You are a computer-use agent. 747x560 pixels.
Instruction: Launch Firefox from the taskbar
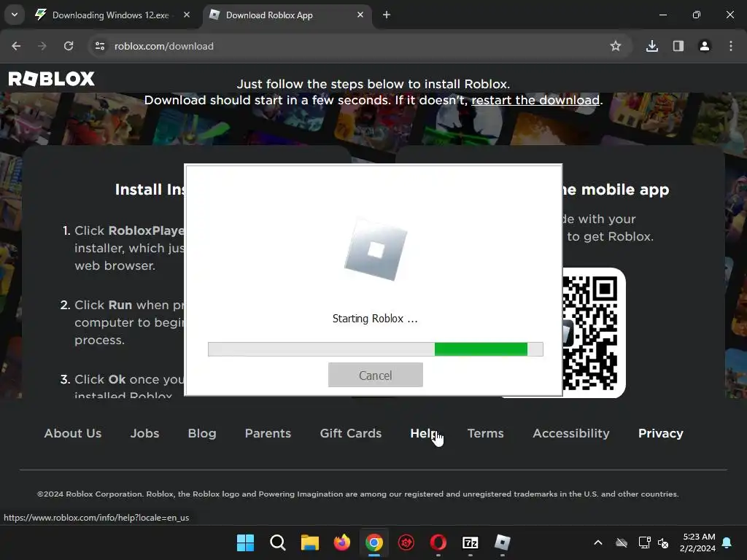click(342, 542)
